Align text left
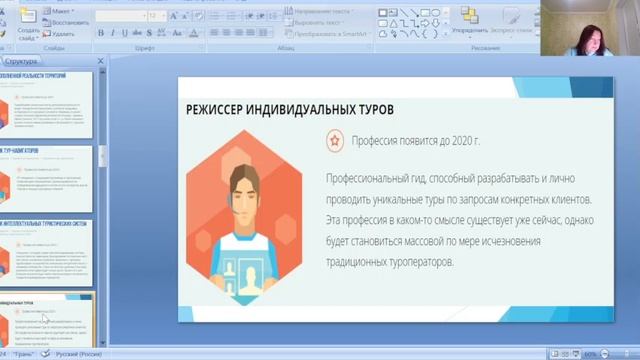The image size is (640, 360). (x=214, y=32)
